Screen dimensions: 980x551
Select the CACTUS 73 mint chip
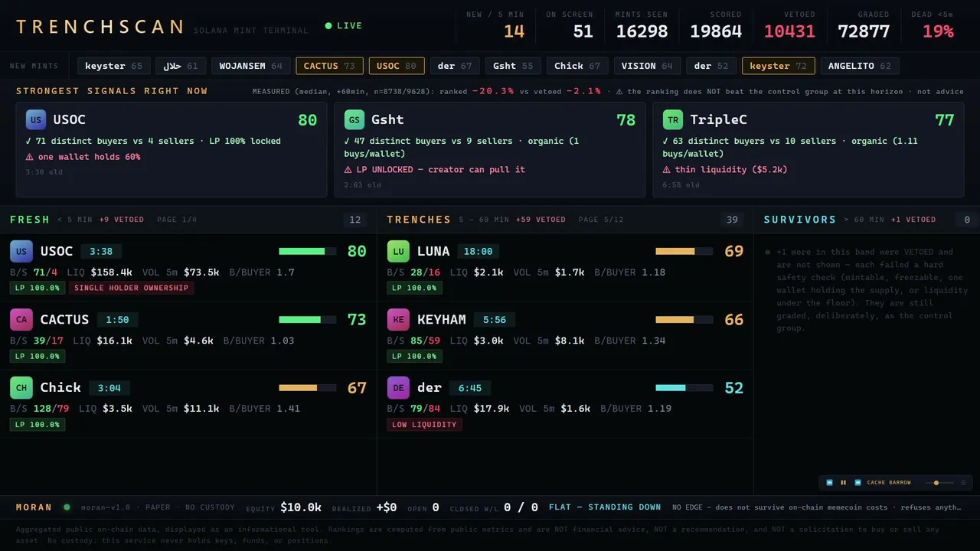tap(329, 66)
